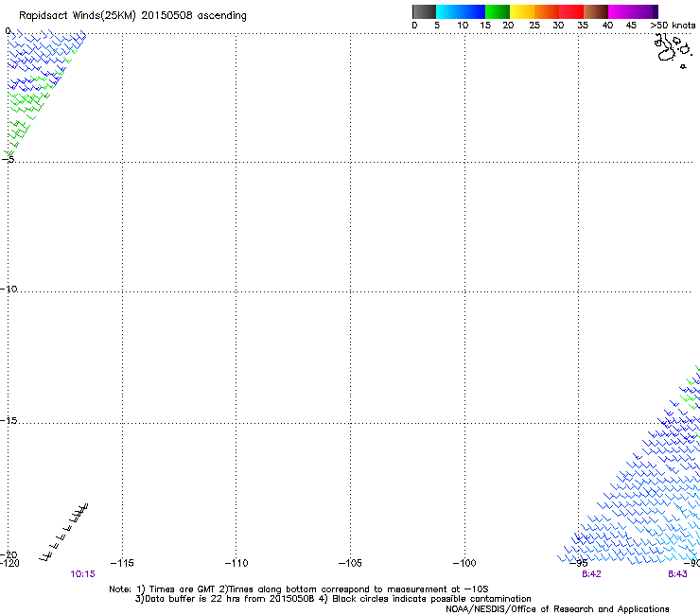Click the '35' label under the color bar
Viewport: 700px width, 615px height.
pyautogui.click(x=583, y=26)
